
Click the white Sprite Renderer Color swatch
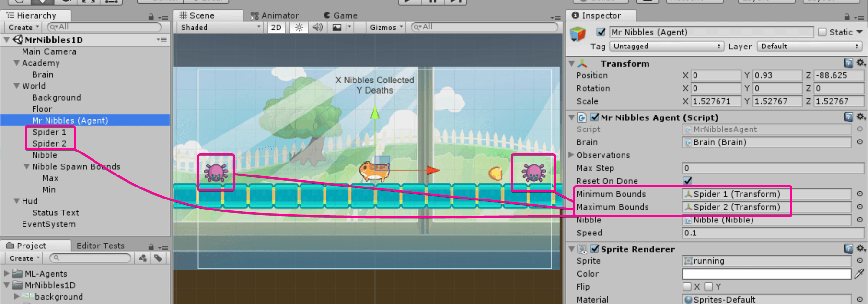coord(766,274)
